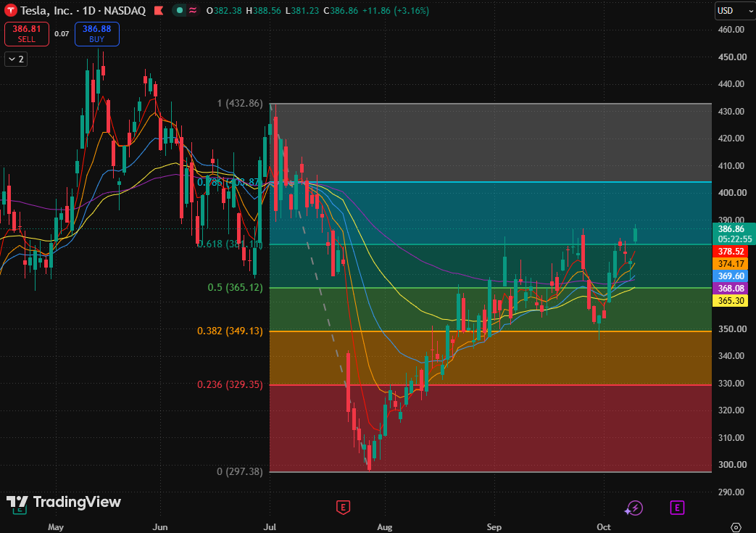This screenshot has height=533, width=756.
Task: Click the 386.81 SELL button
Action: click(x=27, y=34)
